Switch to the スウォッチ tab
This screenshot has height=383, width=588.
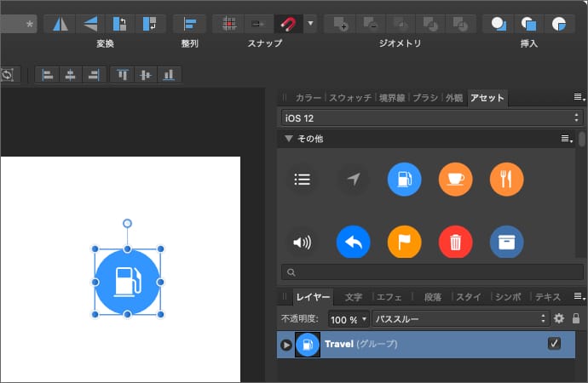[x=350, y=98]
